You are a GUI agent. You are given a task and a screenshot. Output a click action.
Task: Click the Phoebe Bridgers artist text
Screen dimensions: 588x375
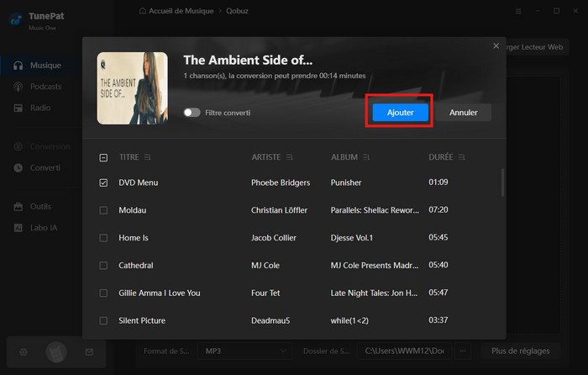point(281,182)
